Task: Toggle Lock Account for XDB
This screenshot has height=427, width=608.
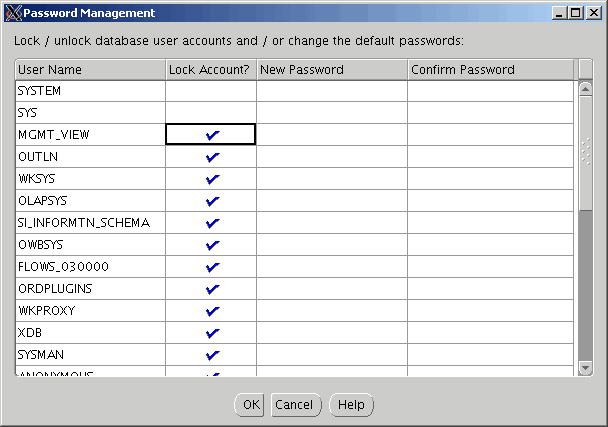Action: pos(211,332)
